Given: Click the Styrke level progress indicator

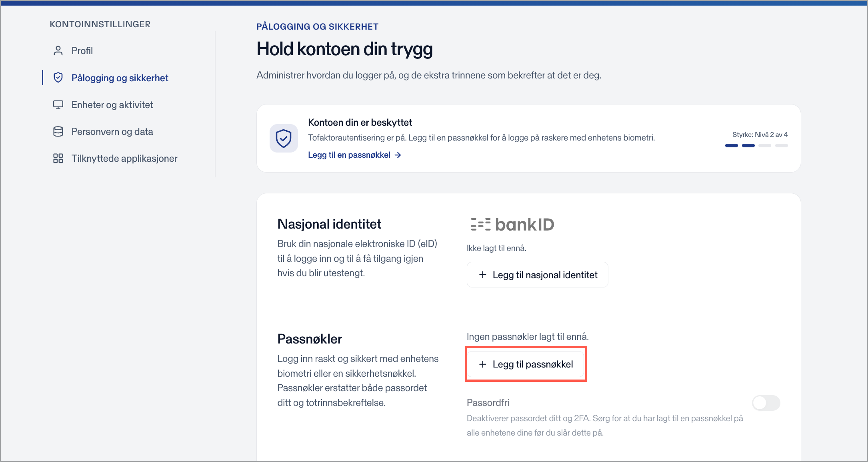Looking at the screenshot, I should pos(756,145).
